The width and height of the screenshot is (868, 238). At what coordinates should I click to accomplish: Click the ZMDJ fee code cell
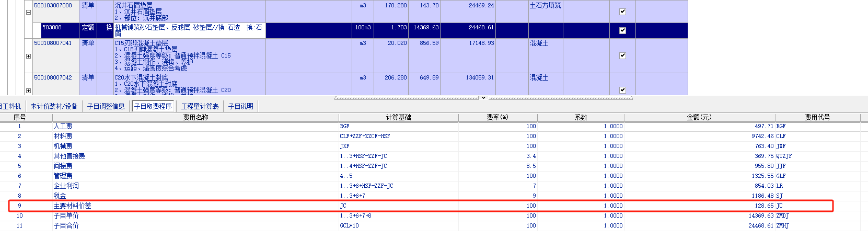[818, 216]
